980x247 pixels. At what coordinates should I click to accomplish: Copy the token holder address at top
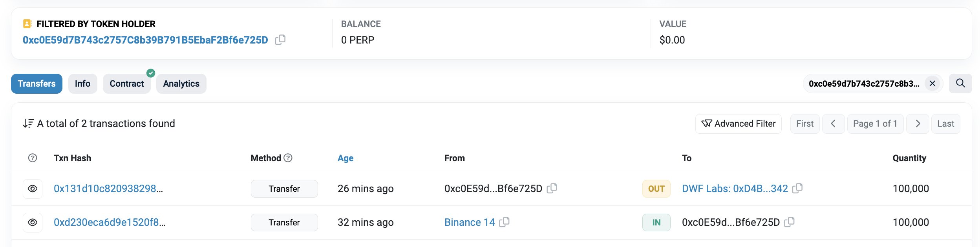click(280, 40)
